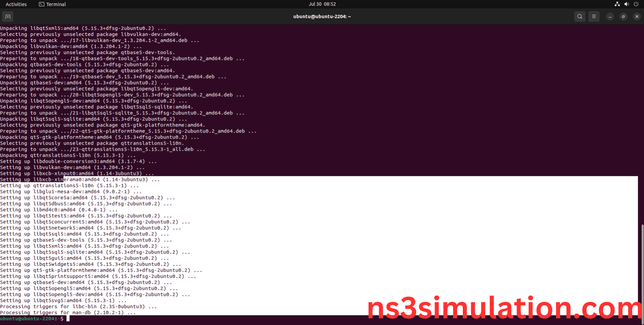Image resolution: width=644 pixels, height=325 pixels.
Task: Select the man-db triggers output line
Action: (67, 312)
